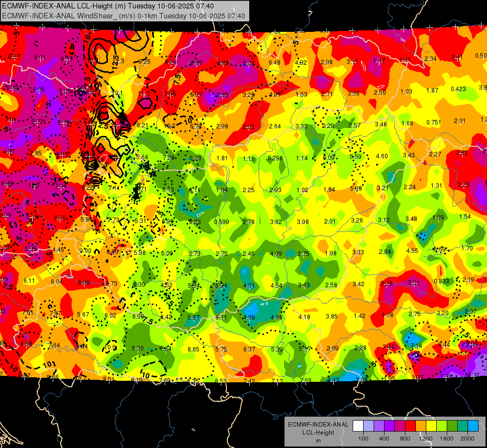
Task: Click the wind shear value 2.45
Action: coord(248,254)
